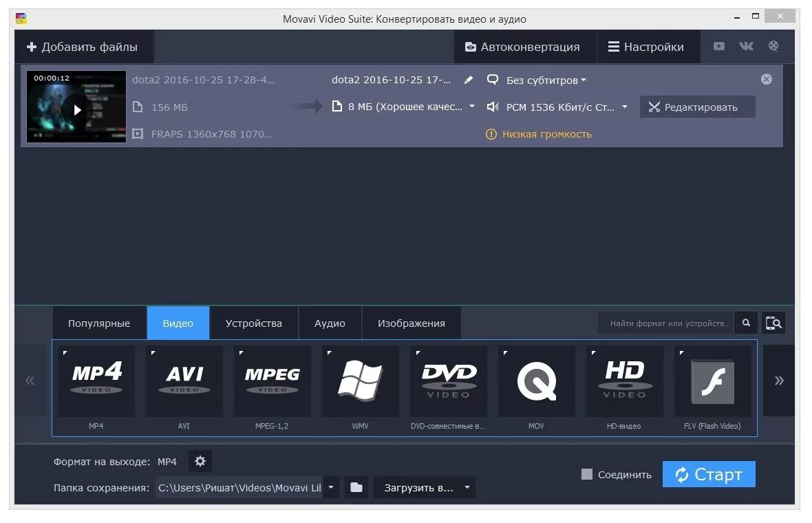Click the format search input field
This screenshot has height=523, width=812.
tap(666, 323)
